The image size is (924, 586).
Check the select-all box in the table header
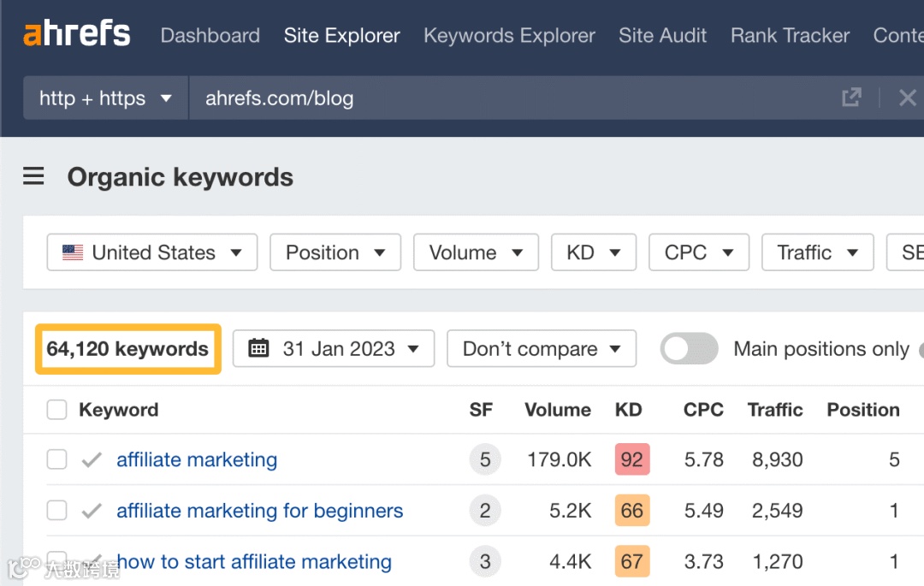click(x=56, y=410)
